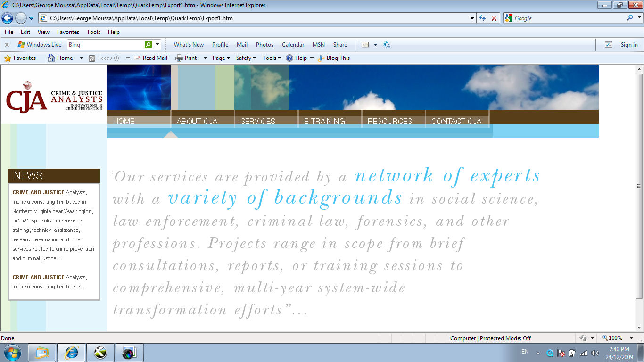Screen dimensions: 644x362
Task: Open the address bar history dropdown
Action: (x=471, y=18)
